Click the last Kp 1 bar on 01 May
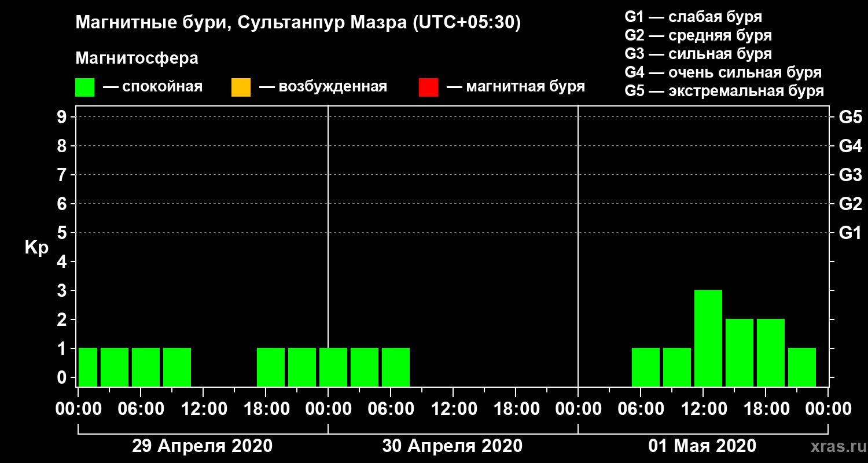868x463 pixels. point(802,367)
